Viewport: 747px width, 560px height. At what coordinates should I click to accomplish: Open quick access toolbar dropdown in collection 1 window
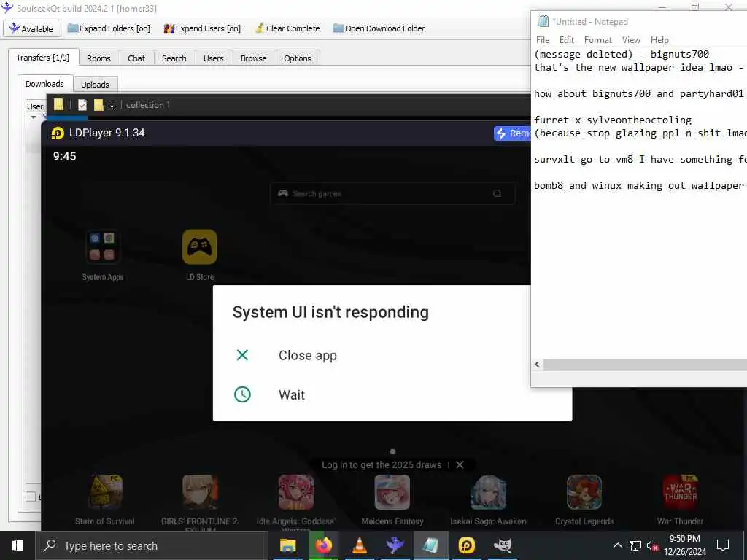tap(112, 105)
